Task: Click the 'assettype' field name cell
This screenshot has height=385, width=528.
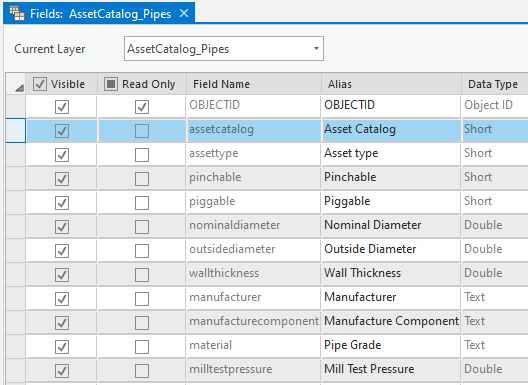Action: (x=253, y=154)
